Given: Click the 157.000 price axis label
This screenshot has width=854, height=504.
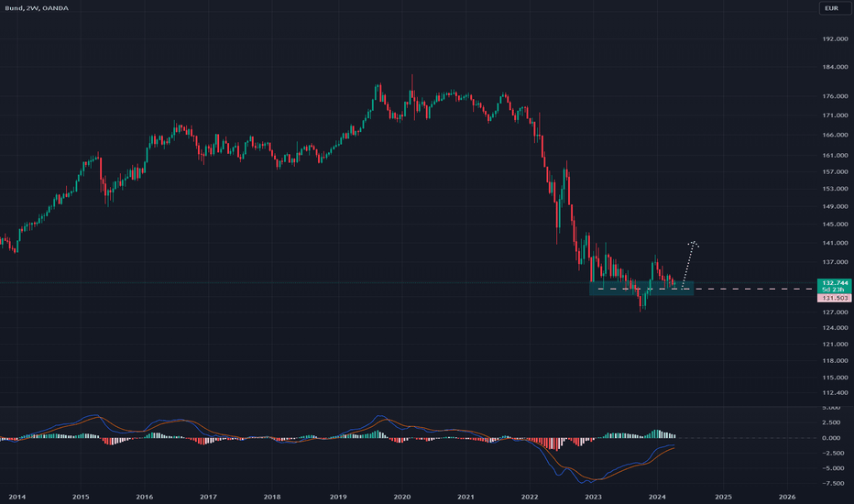Looking at the screenshot, I should pos(835,171).
